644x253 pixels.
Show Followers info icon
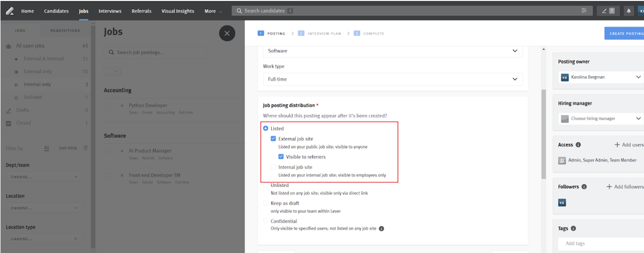tap(584, 187)
